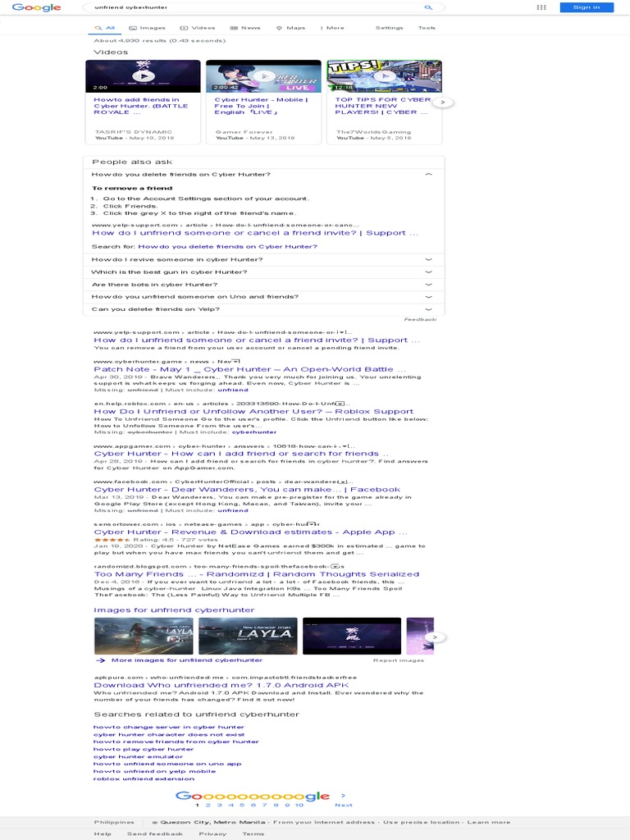Open the dark purple game screen thumbnail

[x=352, y=636]
